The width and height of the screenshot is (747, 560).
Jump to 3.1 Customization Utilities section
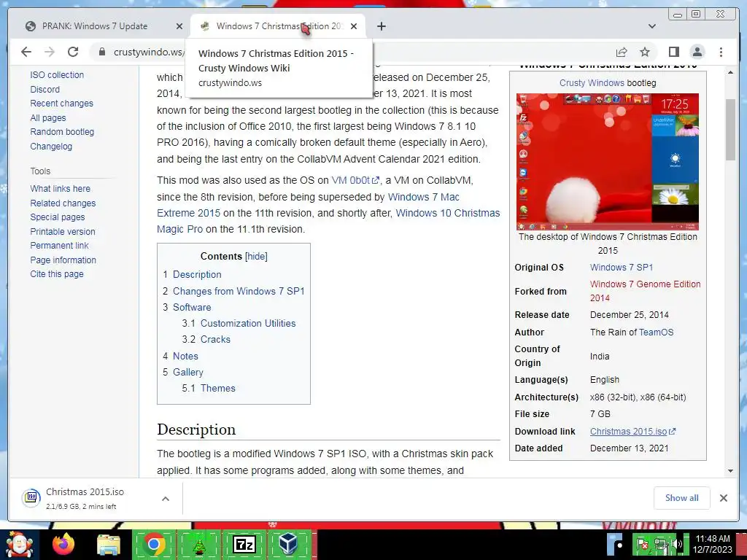[239, 323]
